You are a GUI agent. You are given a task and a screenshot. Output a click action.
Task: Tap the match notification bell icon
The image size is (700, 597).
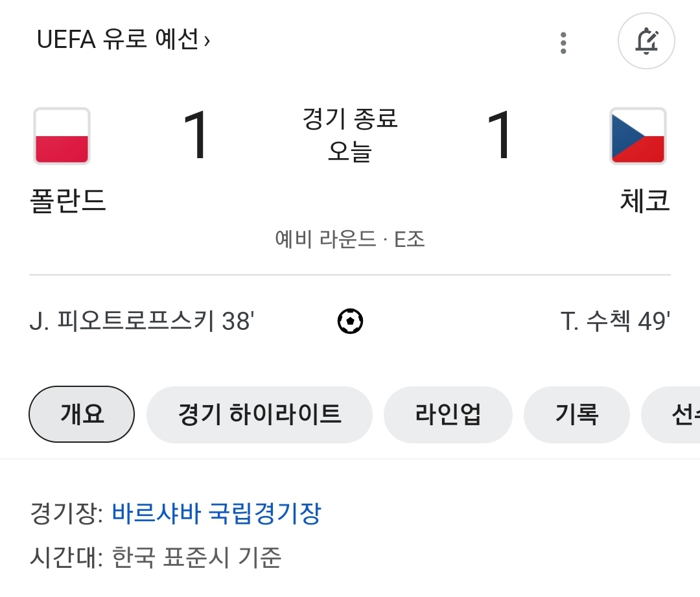[x=646, y=41]
